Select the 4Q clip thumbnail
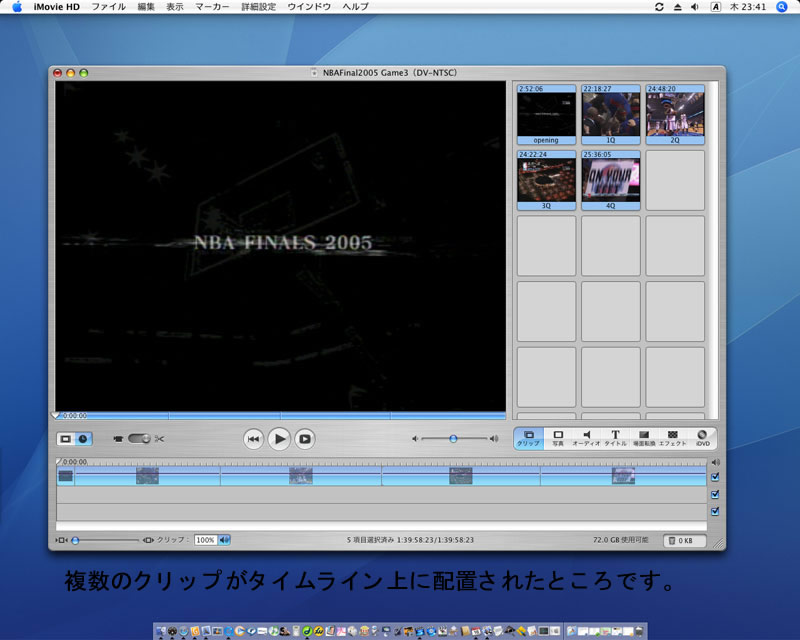Viewport: 800px width, 640px height. tap(610, 180)
